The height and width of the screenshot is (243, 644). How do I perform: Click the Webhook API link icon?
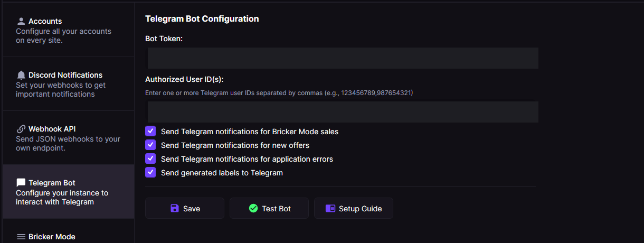(x=21, y=129)
